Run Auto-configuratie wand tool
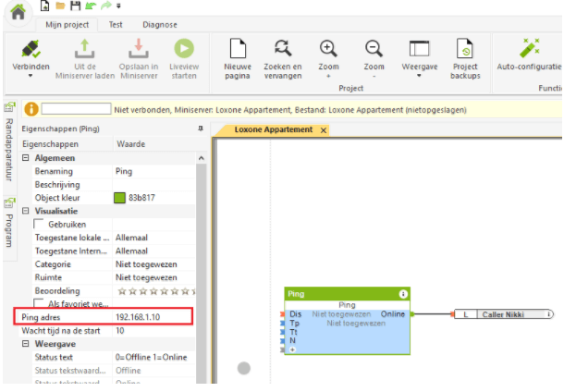Screen dimensions: 564x392 click(x=530, y=48)
